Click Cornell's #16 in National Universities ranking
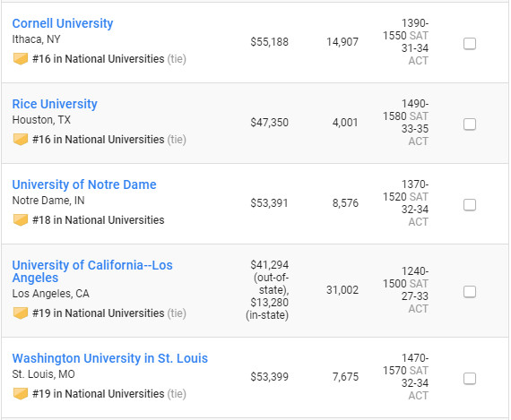Image resolution: width=511 pixels, height=420 pixels. (x=98, y=59)
